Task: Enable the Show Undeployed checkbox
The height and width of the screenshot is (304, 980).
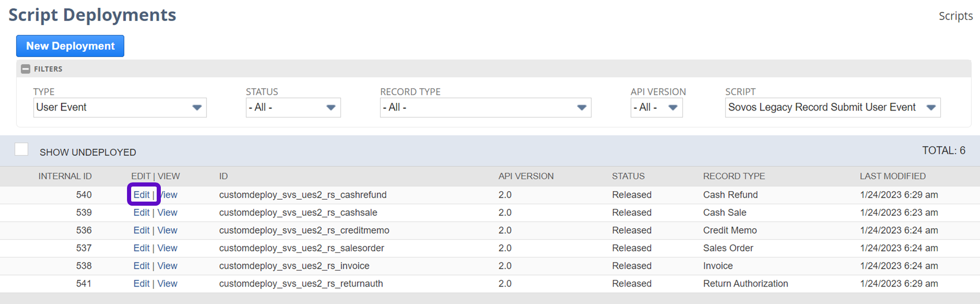Action: coord(21,150)
